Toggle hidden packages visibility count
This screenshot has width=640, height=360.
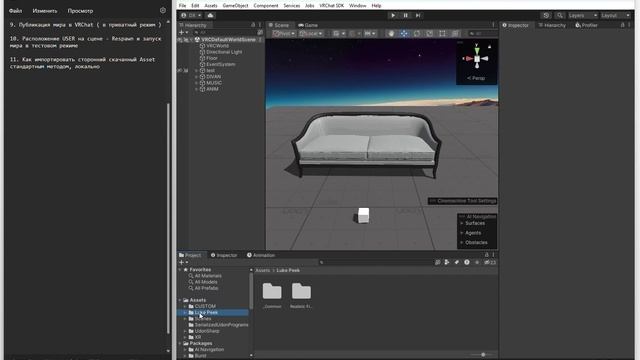click(x=490, y=262)
